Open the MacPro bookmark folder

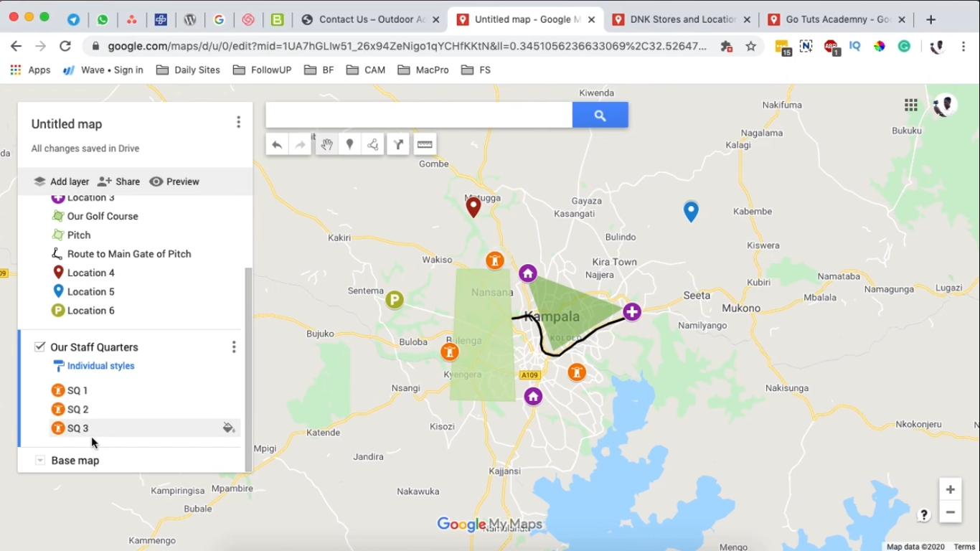click(x=423, y=70)
